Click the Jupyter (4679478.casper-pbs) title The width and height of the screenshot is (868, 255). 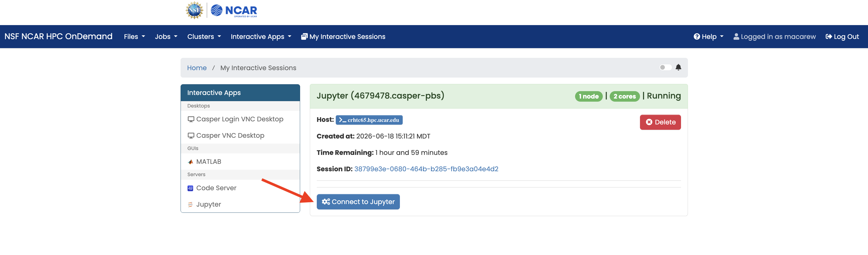click(x=380, y=96)
